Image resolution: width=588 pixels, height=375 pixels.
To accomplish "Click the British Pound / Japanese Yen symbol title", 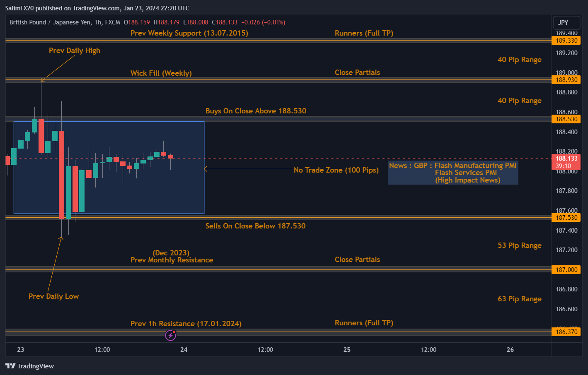I will pos(65,22).
